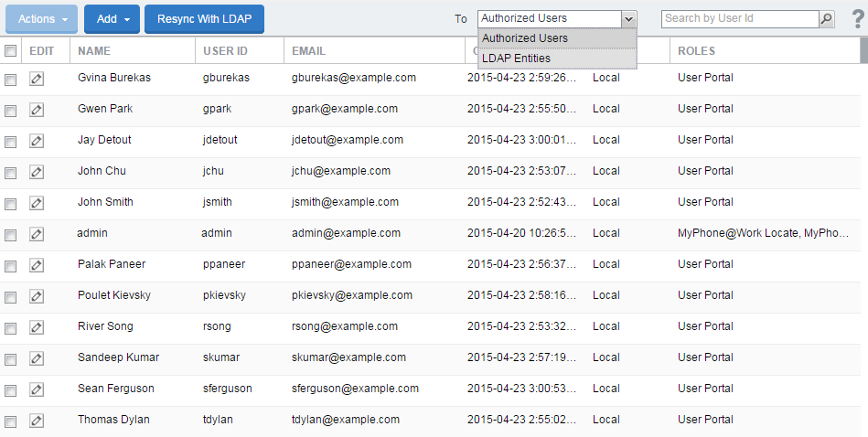The width and height of the screenshot is (868, 437).
Task: Focus the Search by User Id field
Action: click(740, 19)
